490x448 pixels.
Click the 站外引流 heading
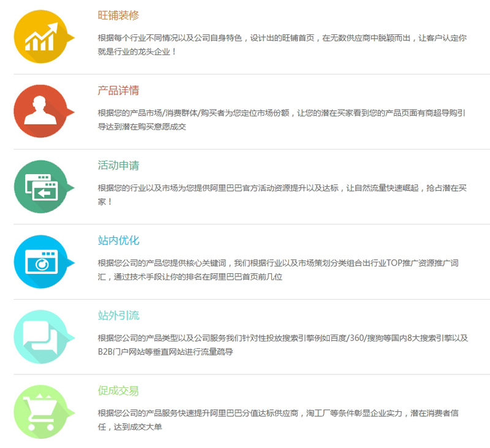pos(118,316)
